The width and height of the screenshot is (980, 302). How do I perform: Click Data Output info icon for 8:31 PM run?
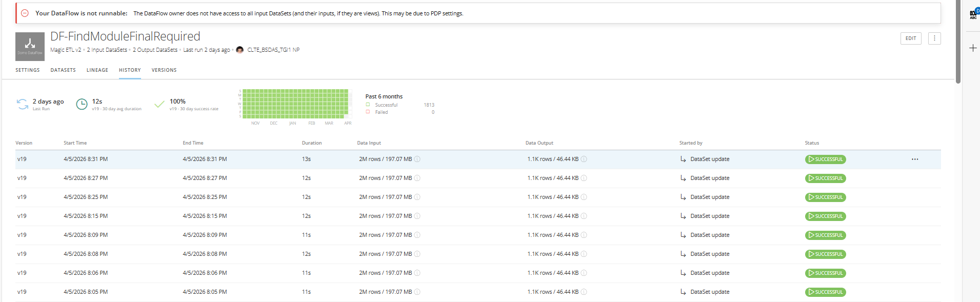(x=584, y=159)
